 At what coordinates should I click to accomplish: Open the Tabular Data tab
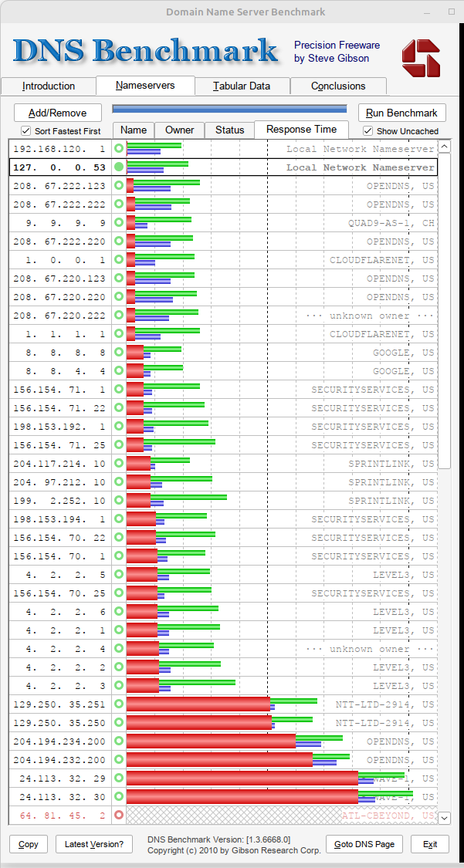(242, 86)
